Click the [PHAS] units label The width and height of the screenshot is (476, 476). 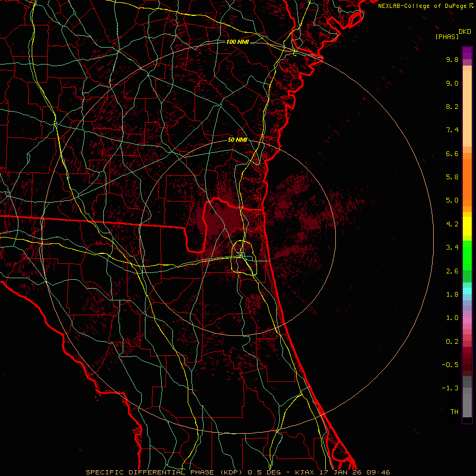[447, 36]
